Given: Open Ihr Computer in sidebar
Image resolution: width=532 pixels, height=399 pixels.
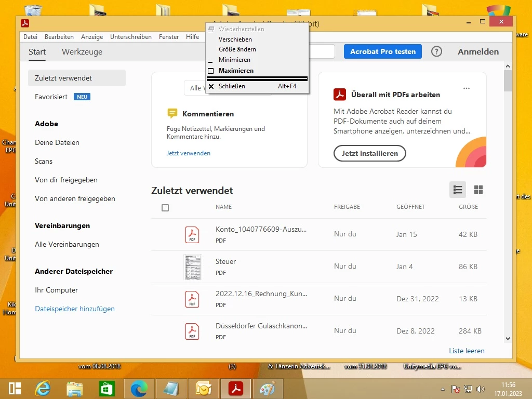Looking at the screenshot, I should point(56,290).
